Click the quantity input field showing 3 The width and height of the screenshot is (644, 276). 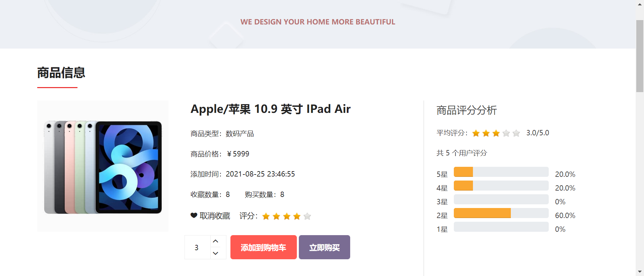pos(198,247)
